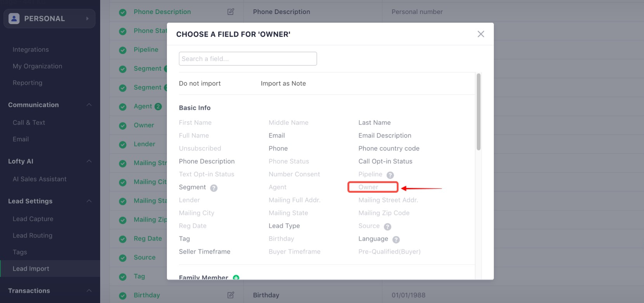Image resolution: width=644 pixels, height=303 pixels.
Task: Choose the Do not import option
Action: pyautogui.click(x=200, y=84)
